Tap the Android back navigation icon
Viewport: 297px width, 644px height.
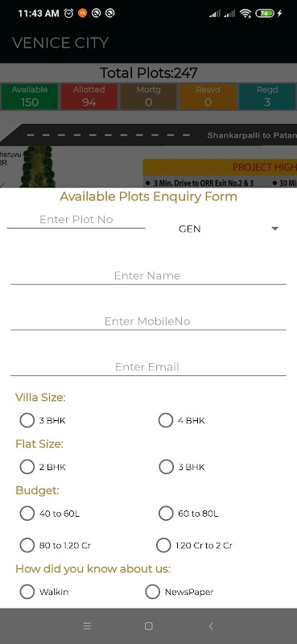pos(211,626)
